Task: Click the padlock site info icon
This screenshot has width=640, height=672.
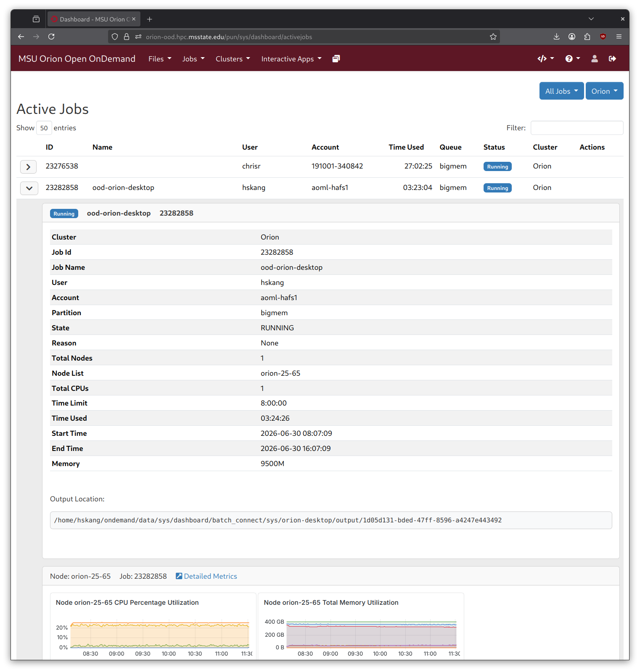Action: (126, 37)
